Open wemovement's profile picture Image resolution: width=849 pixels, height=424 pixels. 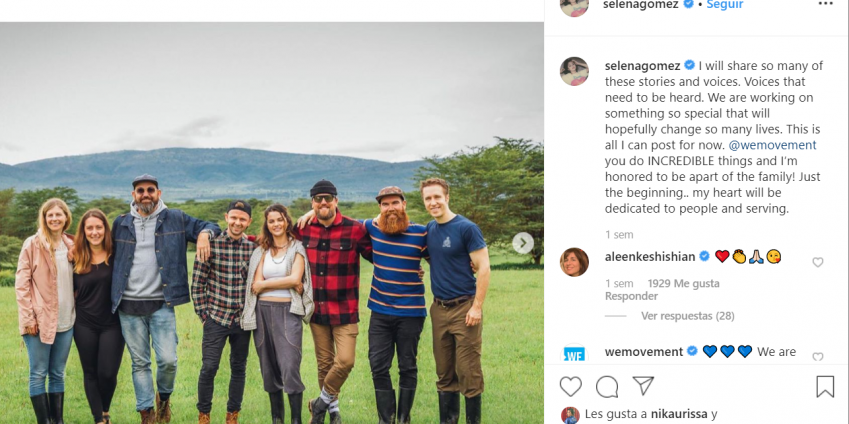click(574, 356)
